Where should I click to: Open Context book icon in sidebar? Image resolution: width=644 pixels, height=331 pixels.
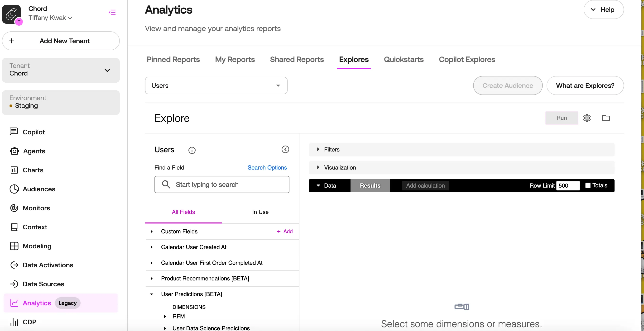pos(14,227)
